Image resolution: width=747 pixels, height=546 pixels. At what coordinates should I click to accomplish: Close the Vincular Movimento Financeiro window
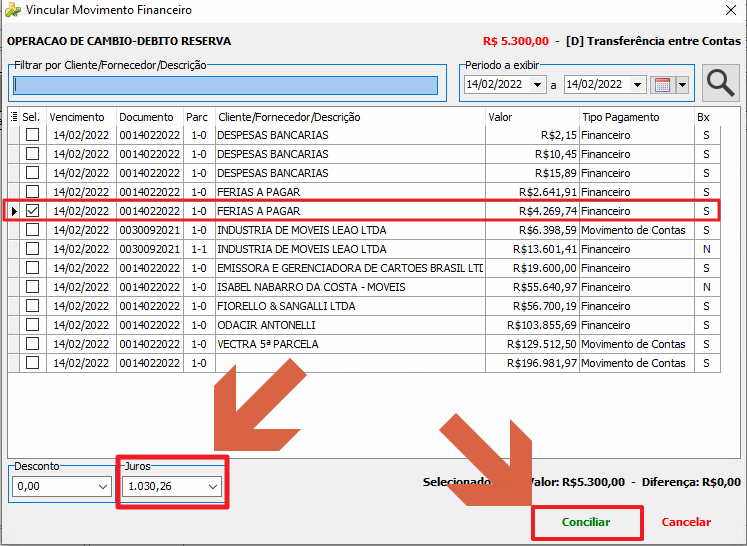coord(730,10)
